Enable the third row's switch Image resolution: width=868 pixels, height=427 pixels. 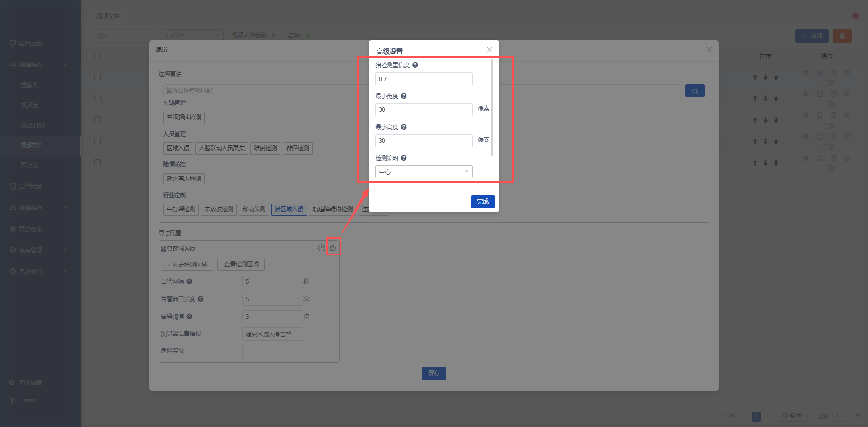tap(829, 126)
